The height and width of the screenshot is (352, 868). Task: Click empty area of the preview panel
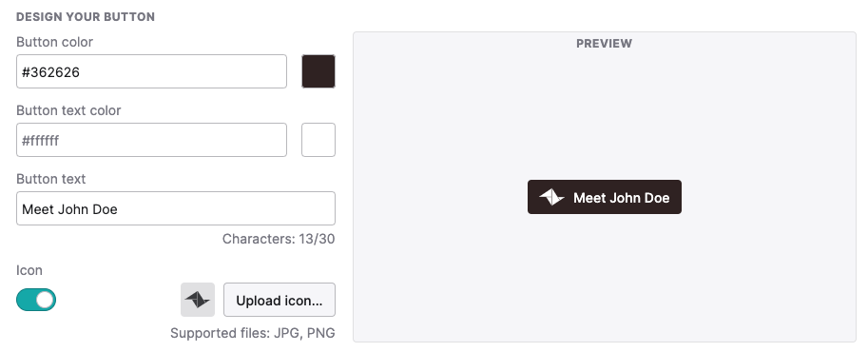pyautogui.click(x=605, y=277)
